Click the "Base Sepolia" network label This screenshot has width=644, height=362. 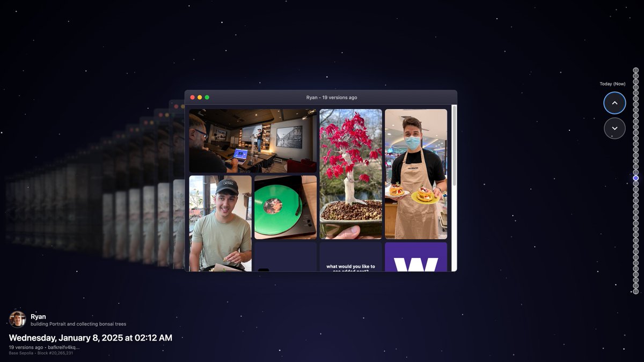21,353
